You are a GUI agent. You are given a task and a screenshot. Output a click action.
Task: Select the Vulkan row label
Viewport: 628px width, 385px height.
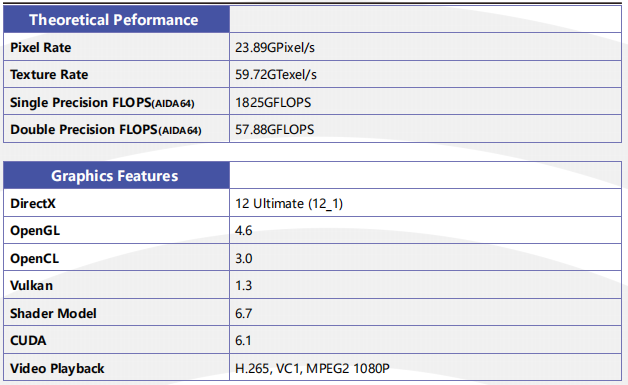coord(31,286)
